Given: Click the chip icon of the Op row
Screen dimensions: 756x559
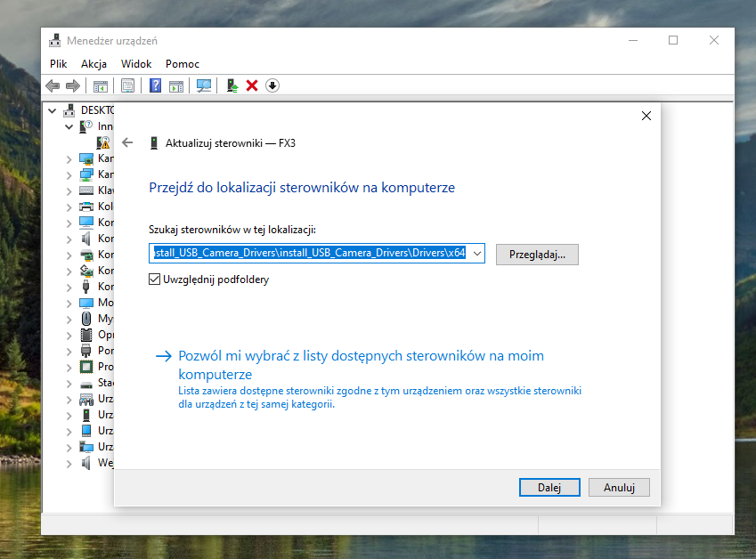Looking at the screenshot, I should [x=86, y=335].
